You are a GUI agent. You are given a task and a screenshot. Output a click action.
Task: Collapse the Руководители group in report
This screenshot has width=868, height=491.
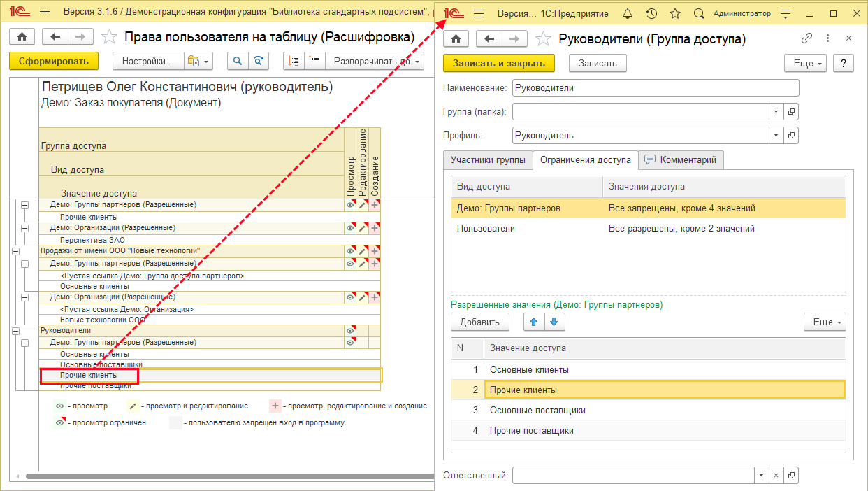point(14,330)
